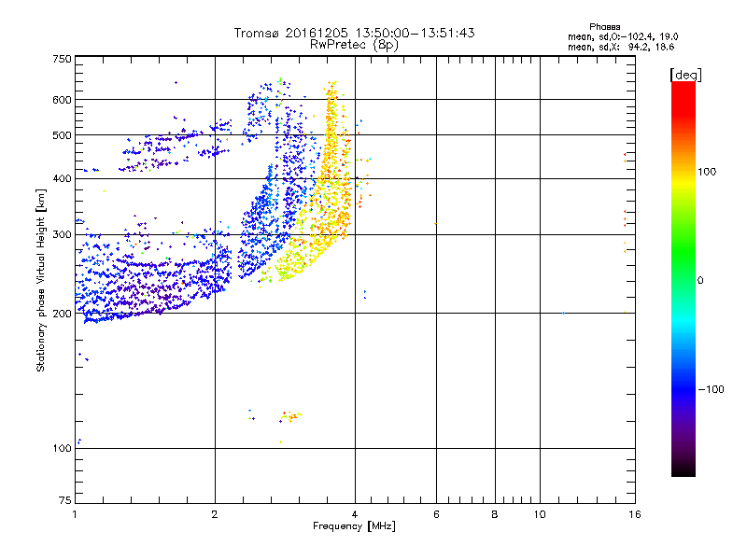Click the x-axis tick label '10'
The image size is (747, 560).
click(x=540, y=514)
